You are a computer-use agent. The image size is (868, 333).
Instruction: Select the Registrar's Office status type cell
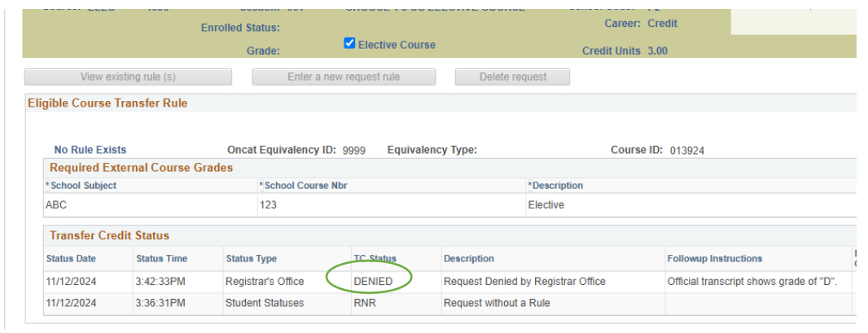point(265,282)
